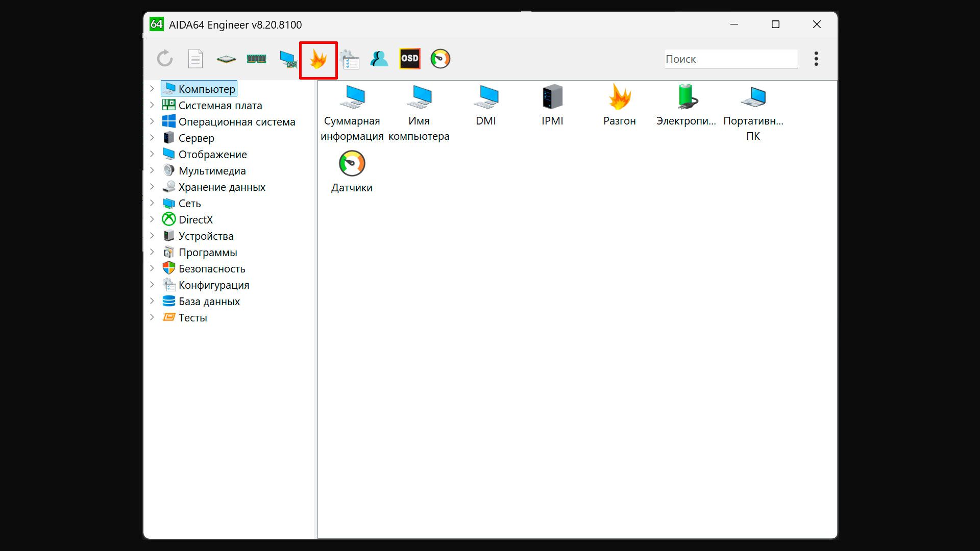Select Операционная система in the tree
This screenshot has width=980, height=551.
(x=229, y=122)
